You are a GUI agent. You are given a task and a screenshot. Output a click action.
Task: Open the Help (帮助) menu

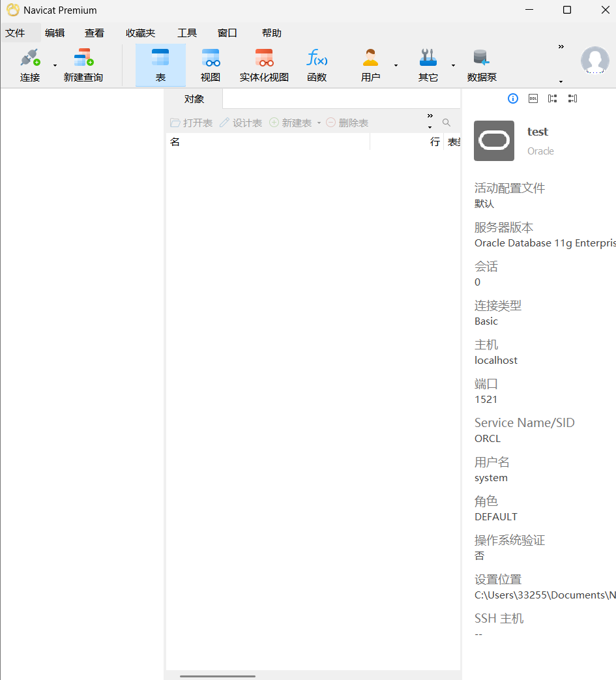272,33
